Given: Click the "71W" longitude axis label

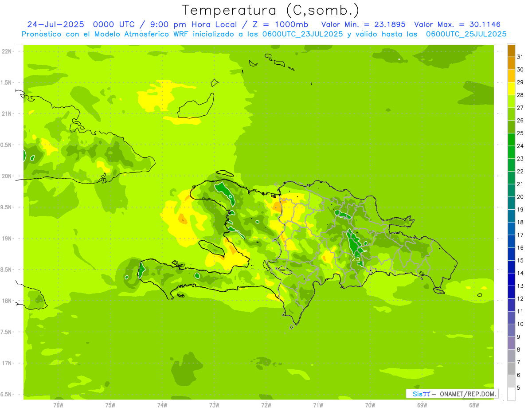Looking at the screenshot, I should click(318, 405).
